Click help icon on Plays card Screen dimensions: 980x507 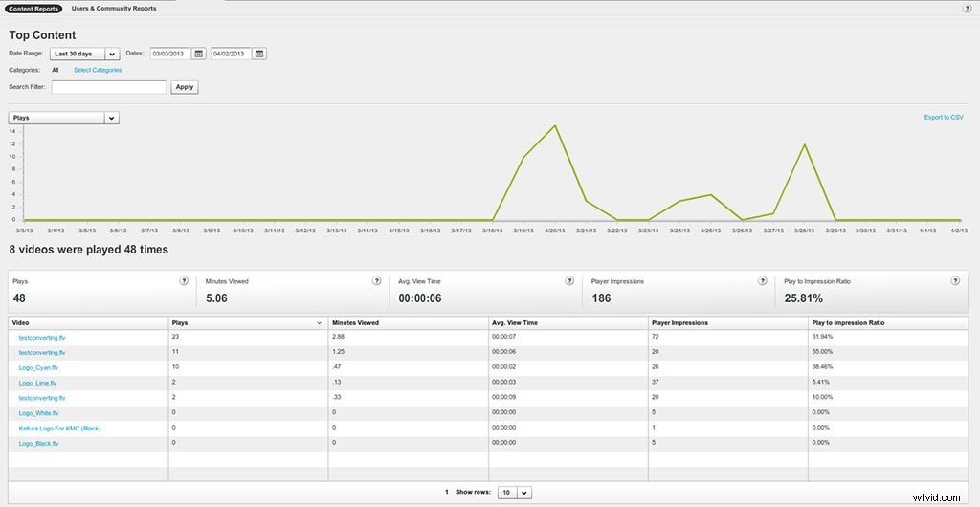tap(183, 281)
